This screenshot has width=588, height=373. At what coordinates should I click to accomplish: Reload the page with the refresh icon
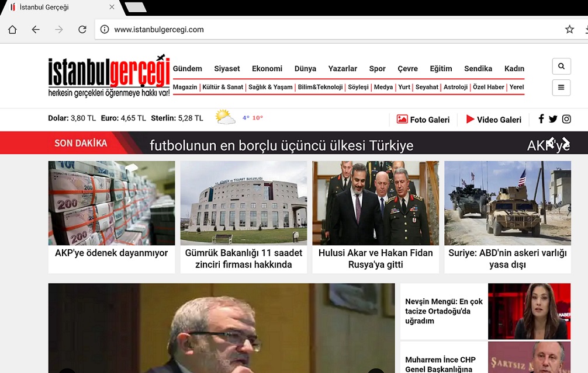(x=82, y=30)
